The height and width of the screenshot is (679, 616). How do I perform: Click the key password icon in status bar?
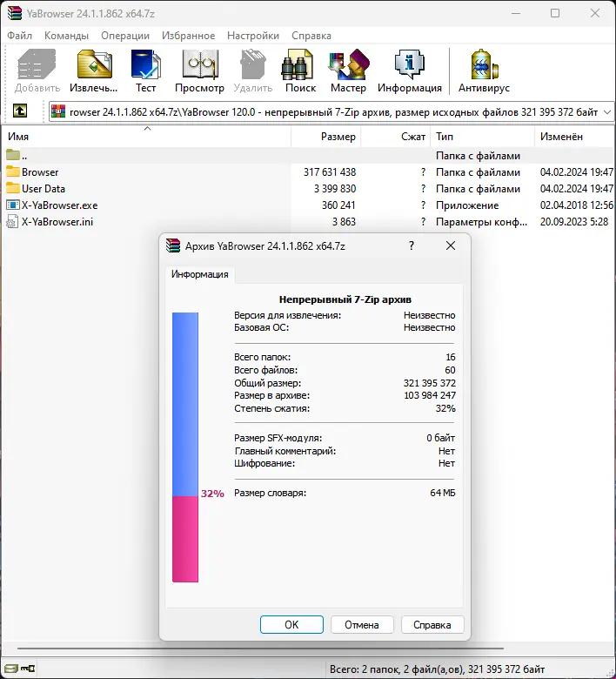click(x=28, y=669)
